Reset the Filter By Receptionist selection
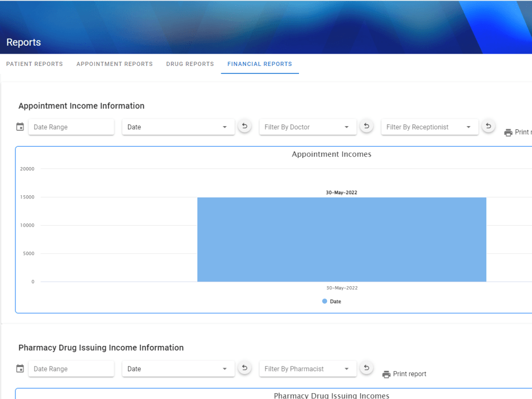 pos(488,126)
